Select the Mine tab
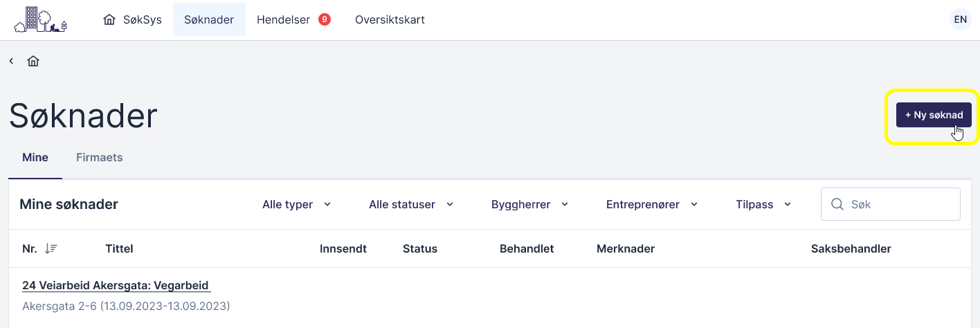This screenshot has height=328, width=980. point(35,157)
